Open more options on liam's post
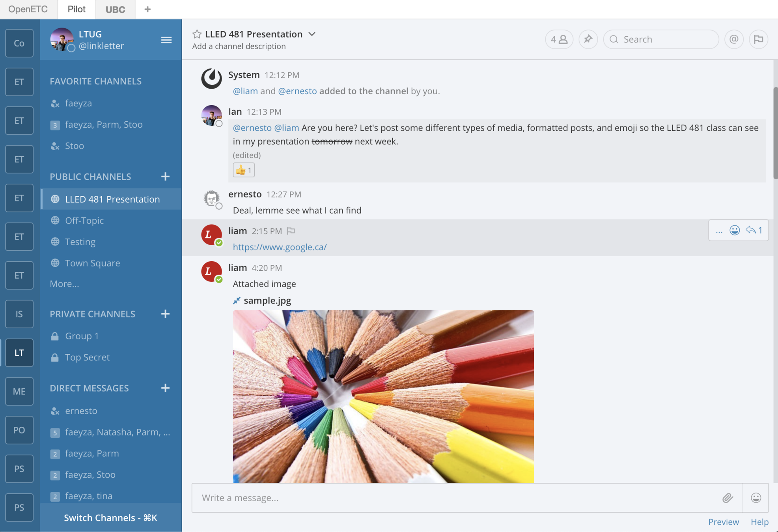Screen dimensions: 778x532 click(719, 231)
